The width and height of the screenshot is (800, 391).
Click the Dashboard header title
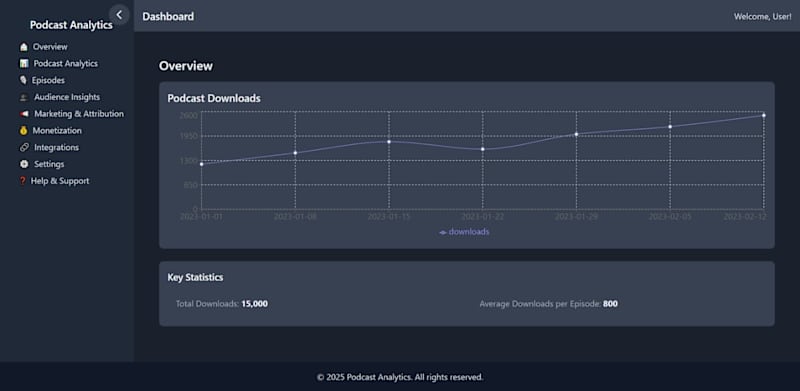pos(168,17)
